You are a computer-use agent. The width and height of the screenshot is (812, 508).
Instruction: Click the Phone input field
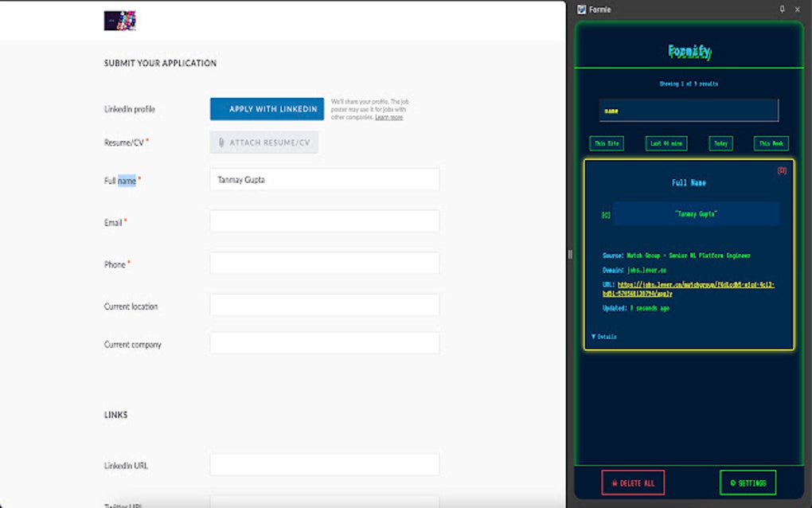click(x=325, y=264)
